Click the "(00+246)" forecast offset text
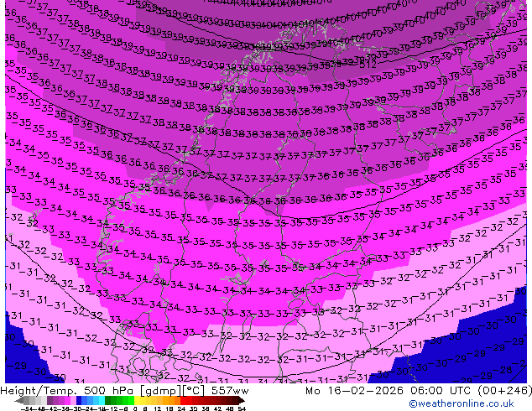532x411 pixels. 505,391
